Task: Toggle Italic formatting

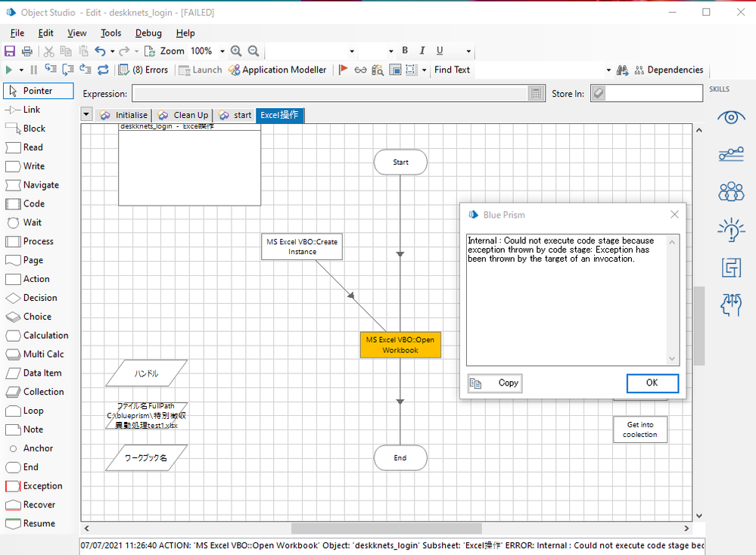Action: 422,51
